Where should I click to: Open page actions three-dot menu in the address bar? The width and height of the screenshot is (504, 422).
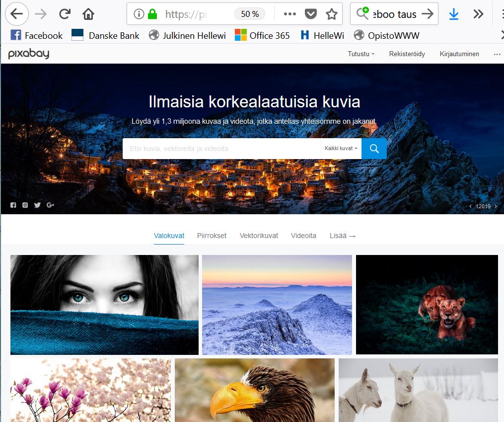(x=290, y=14)
